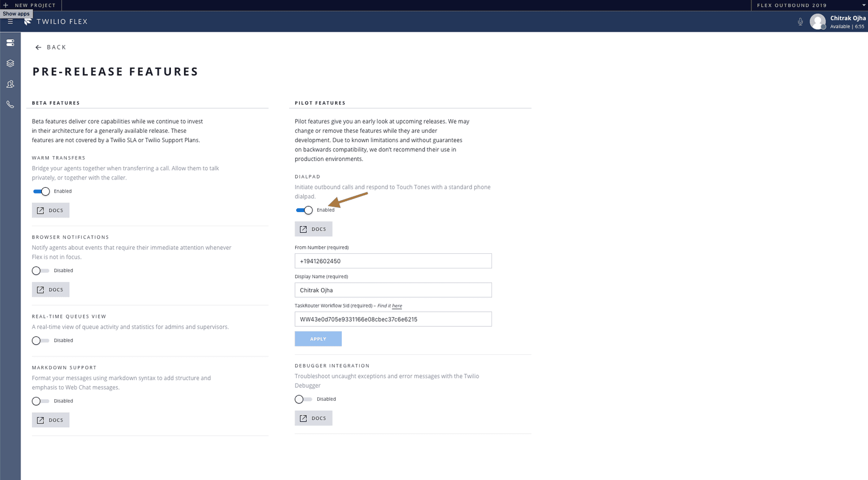Click the From Number input field
The image size is (868, 480).
[x=393, y=261]
